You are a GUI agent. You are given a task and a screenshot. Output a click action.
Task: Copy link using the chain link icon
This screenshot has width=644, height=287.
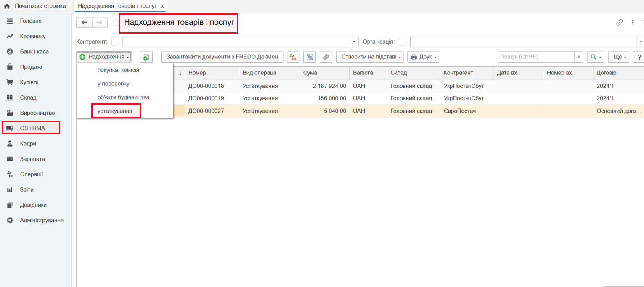pos(619,23)
